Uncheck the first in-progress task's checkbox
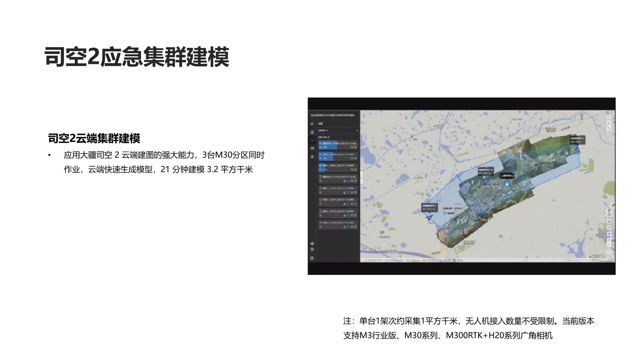 click(x=320, y=143)
